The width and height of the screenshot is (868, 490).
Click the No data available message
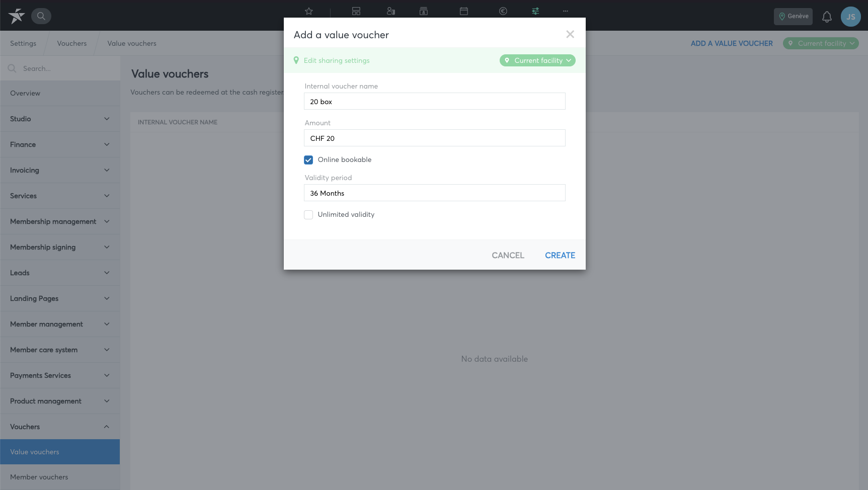[495, 359]
